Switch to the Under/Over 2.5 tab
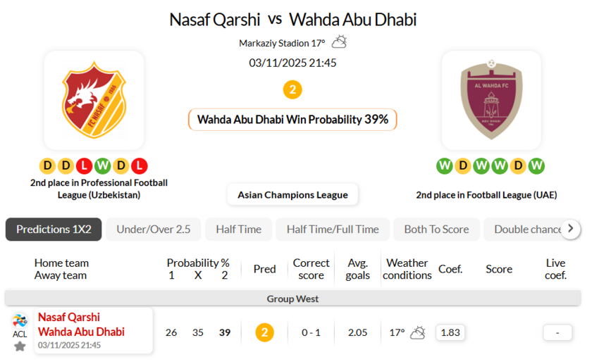Screen dimensions: 592x364 (154, 230)
